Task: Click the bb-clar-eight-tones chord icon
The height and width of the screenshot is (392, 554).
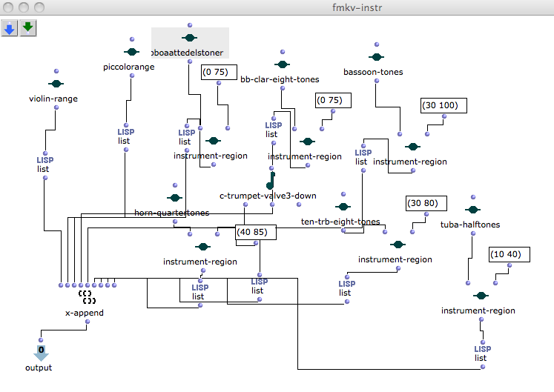Action: [282, 65]
